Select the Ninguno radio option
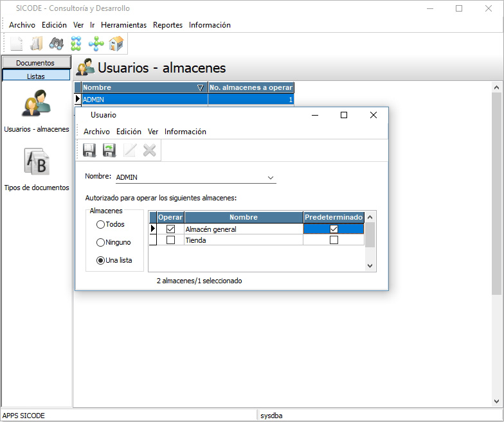Viewport: 504px width, 422px height. (101, 243)
